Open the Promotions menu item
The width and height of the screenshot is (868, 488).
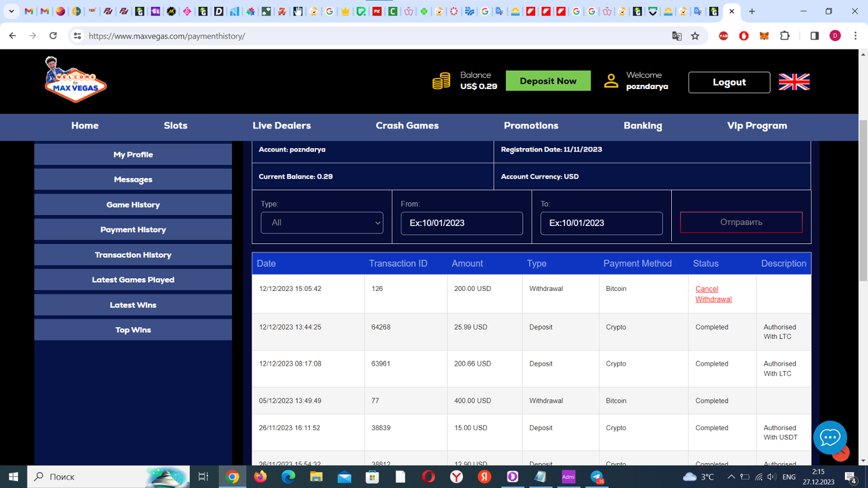(x=531, y=125)
